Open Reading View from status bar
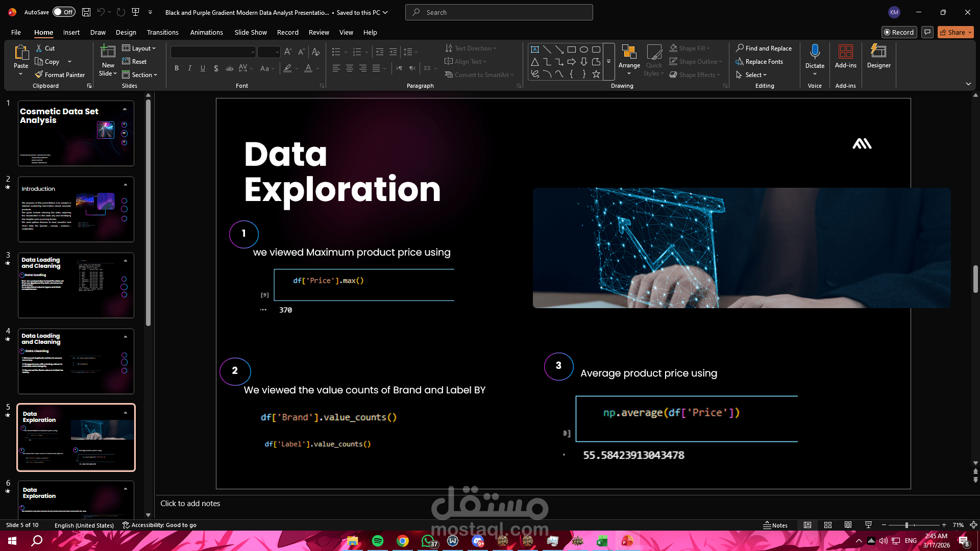Screen dimensions: 980x551 (x=848, y=525)
